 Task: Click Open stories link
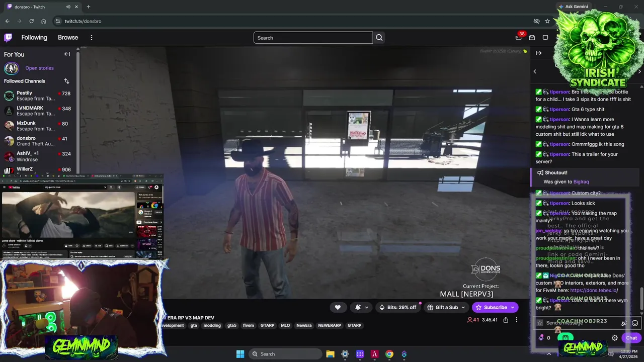[x=39, y=68]
